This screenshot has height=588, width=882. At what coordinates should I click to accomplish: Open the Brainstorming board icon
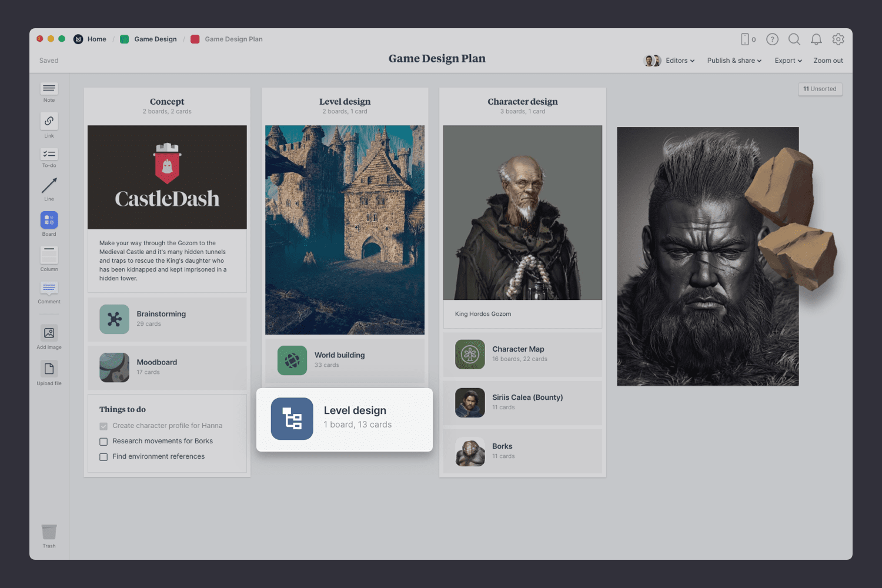click(x=114, y=319)
